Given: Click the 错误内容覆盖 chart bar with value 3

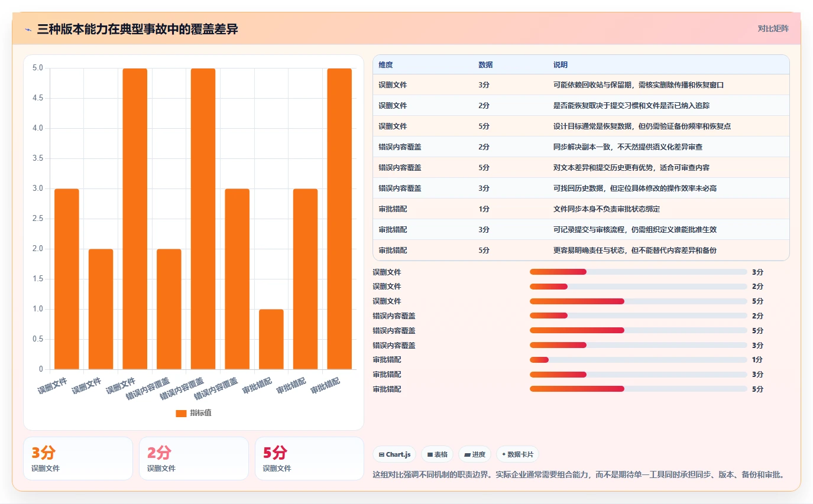Looking at the screenshot, I should pos(237,279).
